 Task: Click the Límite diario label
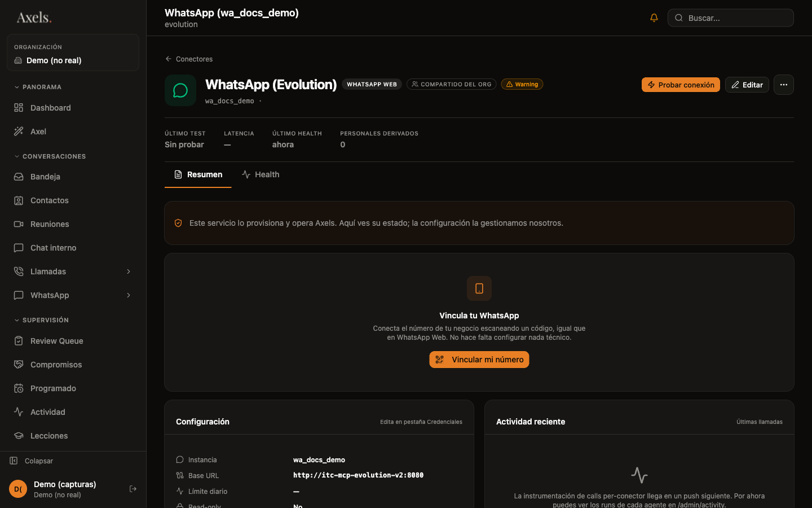[208, 492]
